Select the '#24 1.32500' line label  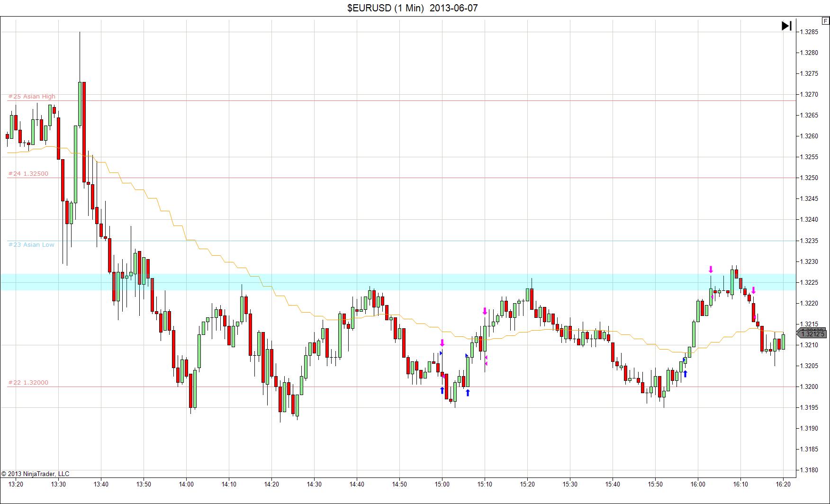(28, 173)
